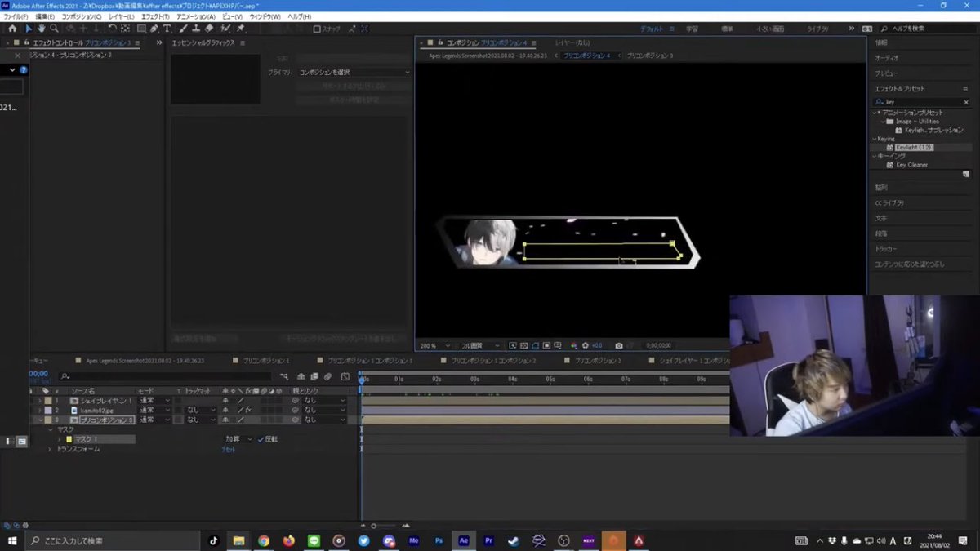This screenshot has height=551, width=980.
Task: Click the snapshot camera icon in viewer
Action: pos(619,345)
